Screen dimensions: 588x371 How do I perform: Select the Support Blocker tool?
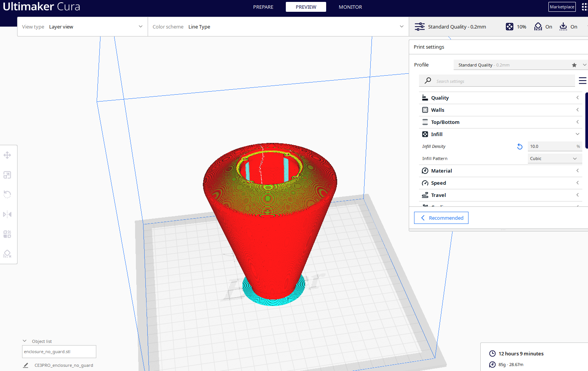tap(7, 254)
